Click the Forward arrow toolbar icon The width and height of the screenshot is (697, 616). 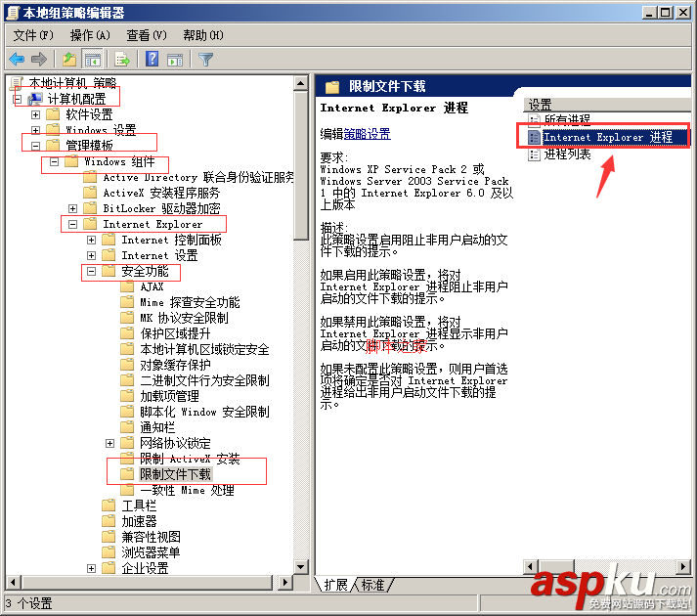(x=39, y=59)
